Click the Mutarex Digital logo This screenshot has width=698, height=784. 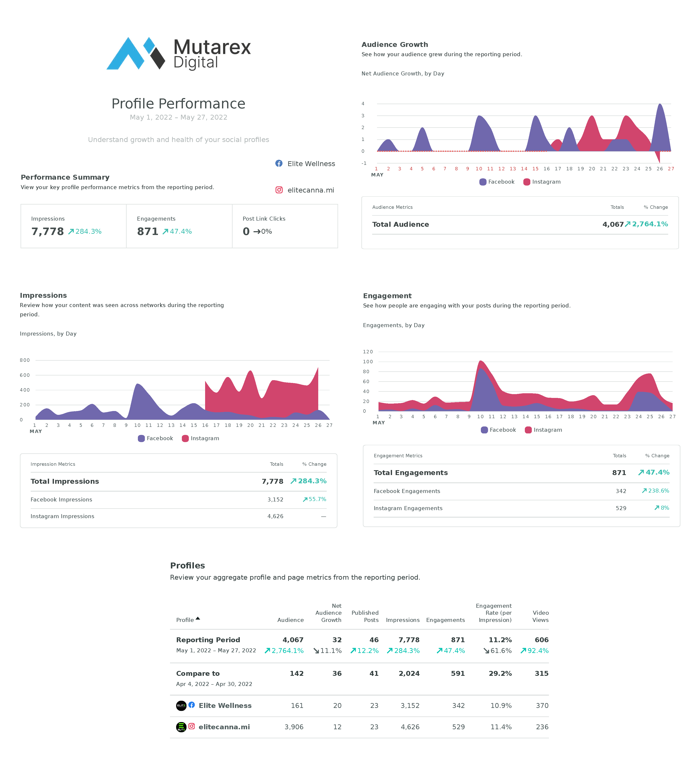click(x=178, y=53)
